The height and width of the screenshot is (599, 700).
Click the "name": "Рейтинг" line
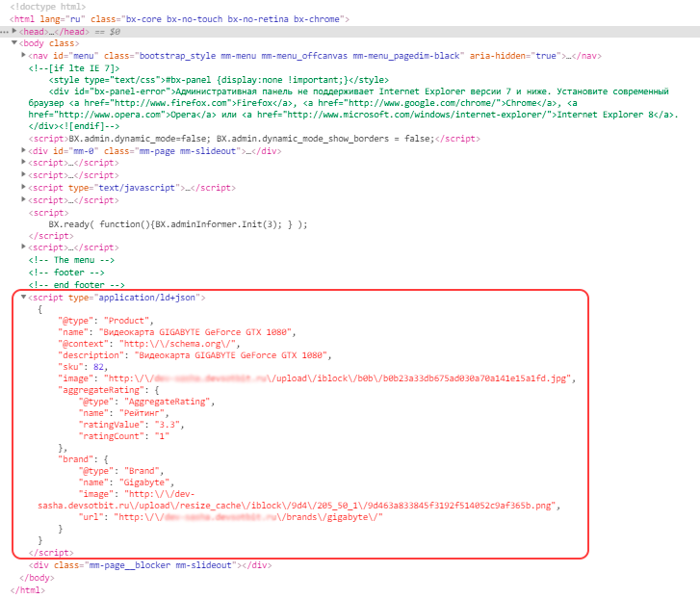pyautogui.click(x=123, y=413)
